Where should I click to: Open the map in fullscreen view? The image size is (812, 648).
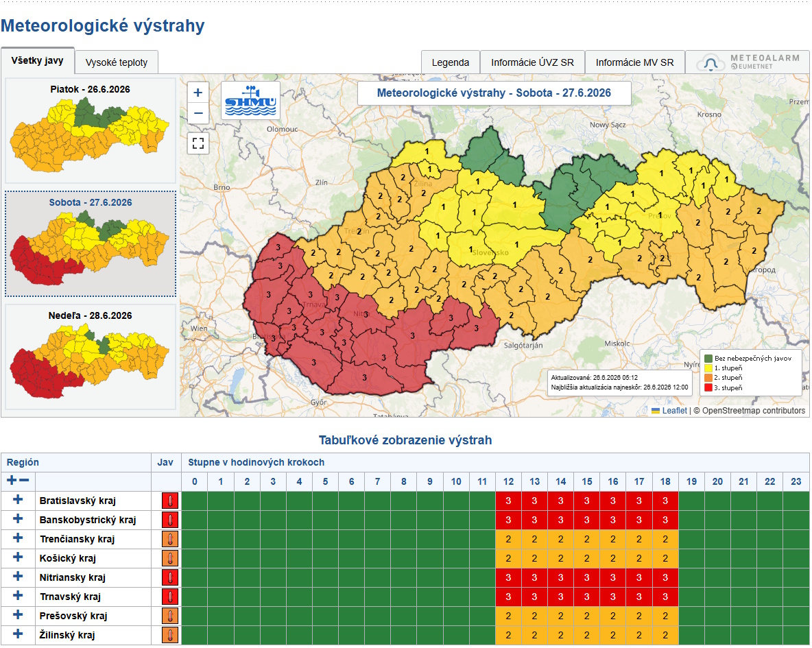click(198, 143)
